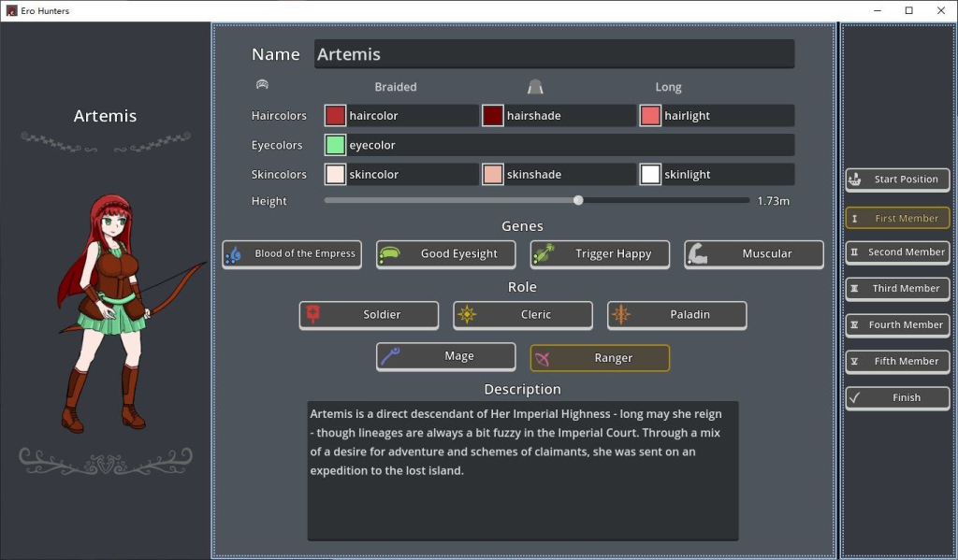Choose the Good Eyesight gene
958x560 pixels.
(446, 254)
